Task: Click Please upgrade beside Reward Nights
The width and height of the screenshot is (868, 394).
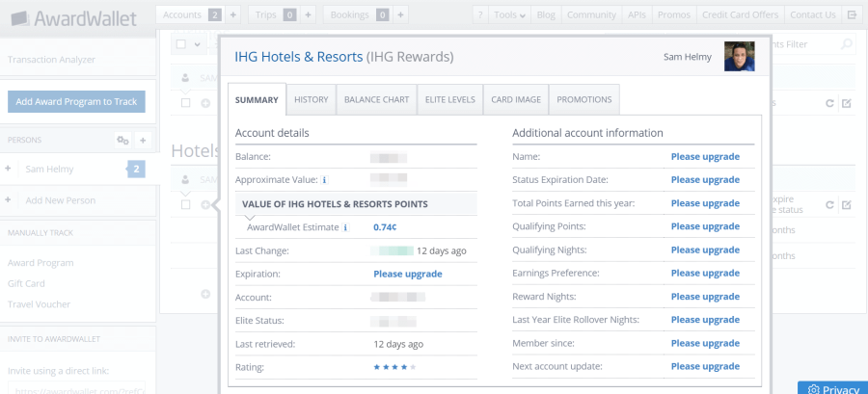Action: click(x=705, y=297)
